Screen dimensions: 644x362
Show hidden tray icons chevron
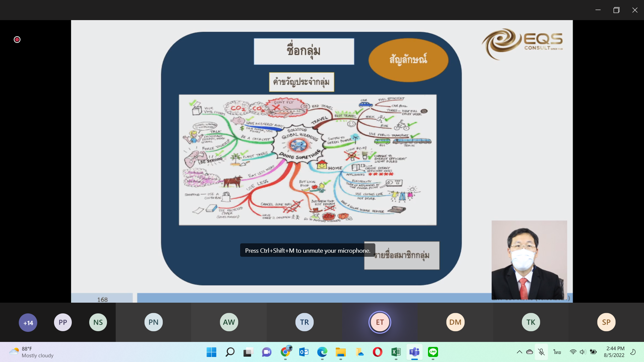tap(519, 352)
